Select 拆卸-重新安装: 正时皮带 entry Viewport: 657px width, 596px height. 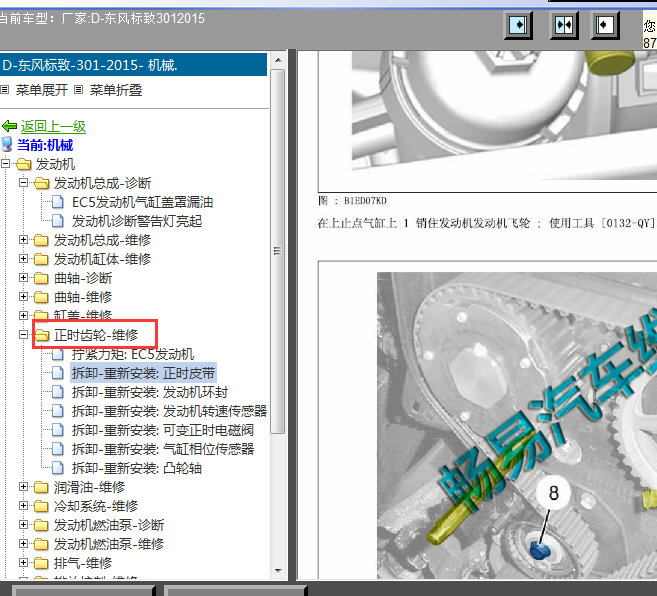pos(143,373)
